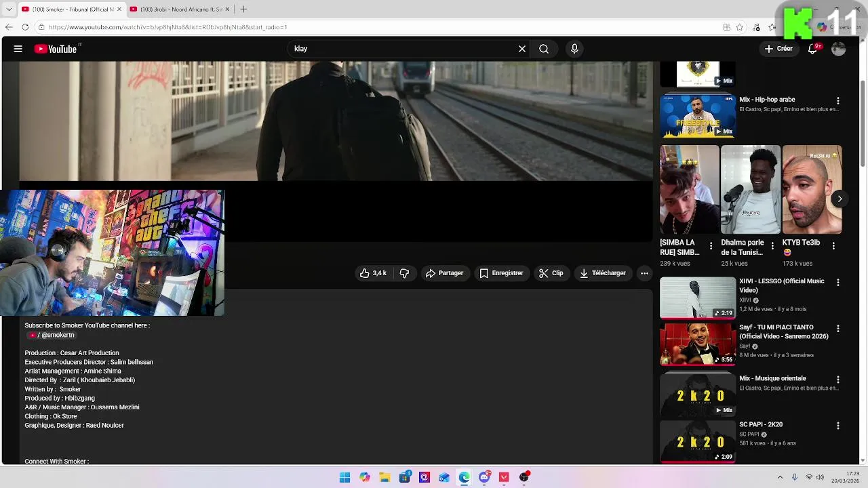The height and width of the screenshot is (488, 868).
Task: Open options for Mix - Hip-hop arabe
Action: pos(838,100)
